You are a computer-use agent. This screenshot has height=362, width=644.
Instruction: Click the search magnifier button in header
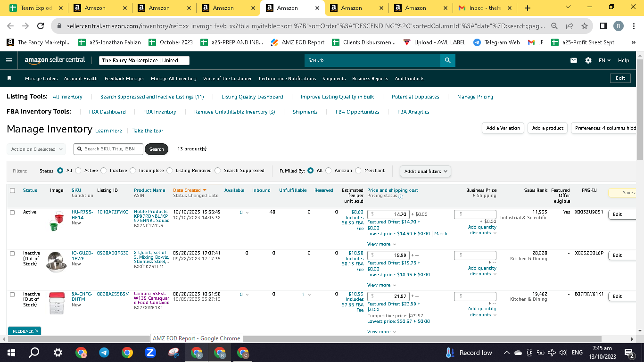point(447,60)
